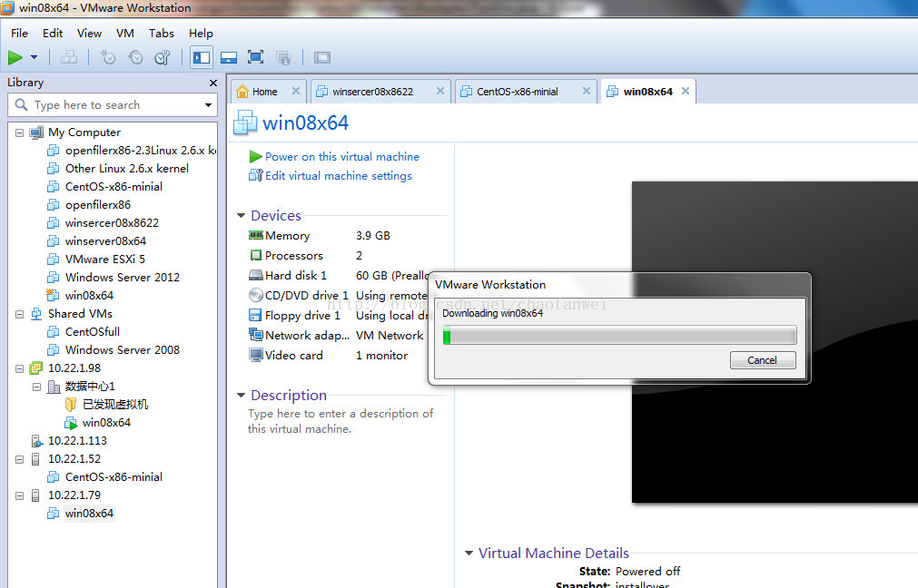Viewport: 918px width, 588px height.
Task: Collapse the 10.22.1.98 server node
Action: click(x=19, y=368)
